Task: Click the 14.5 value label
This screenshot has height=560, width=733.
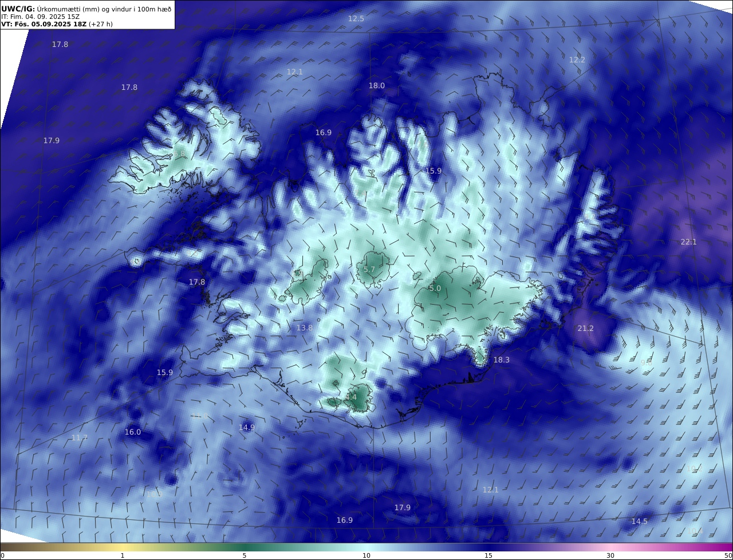Action: 640,522
